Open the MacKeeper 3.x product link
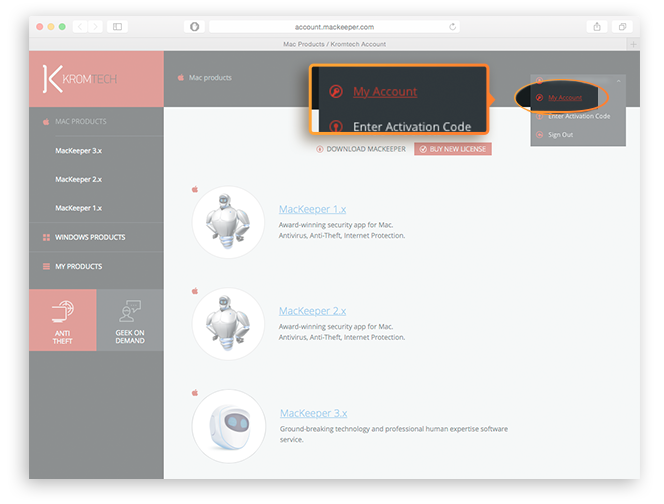The image size is (664, 504). click(x=313, y=413)
